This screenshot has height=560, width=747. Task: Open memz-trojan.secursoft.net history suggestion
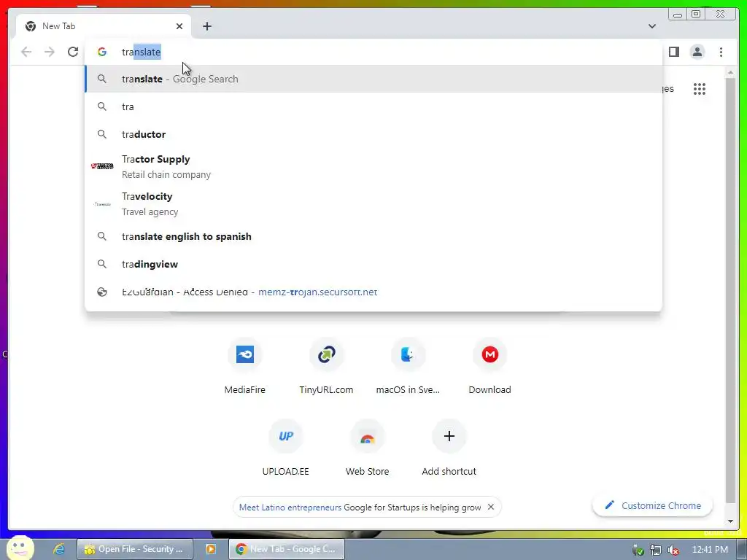[373, 292]
